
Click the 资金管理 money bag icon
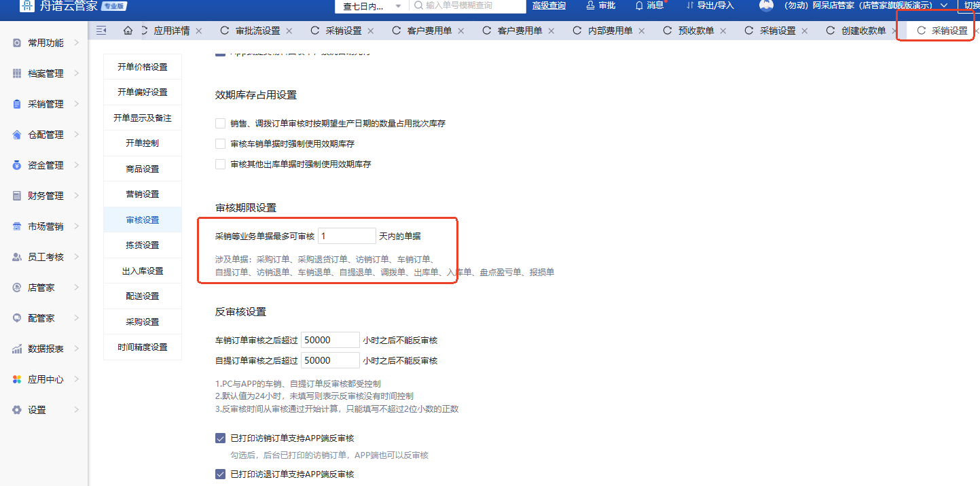click(17, 165)
